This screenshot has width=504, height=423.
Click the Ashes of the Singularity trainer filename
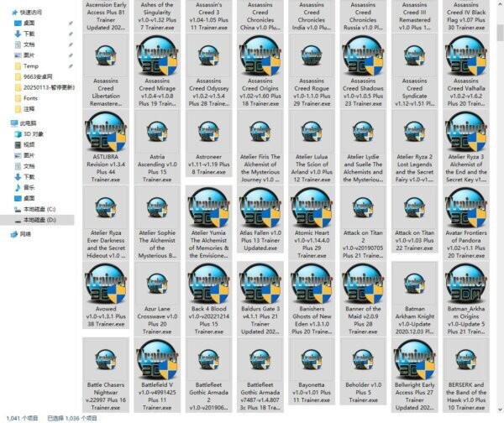click(157, 16)
